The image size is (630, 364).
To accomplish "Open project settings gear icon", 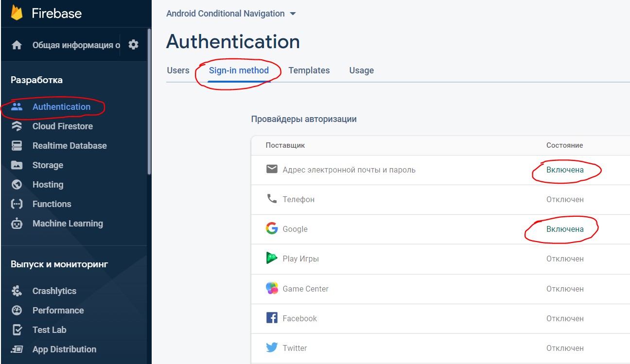I will [133, 45].
